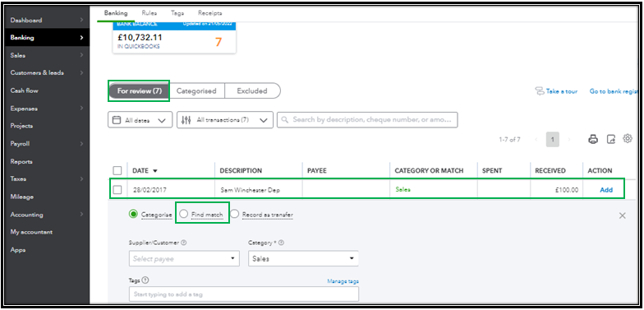Click the Supplier/Customer help icon
This screenshot has height=310, width=644.
coord(184,243)
